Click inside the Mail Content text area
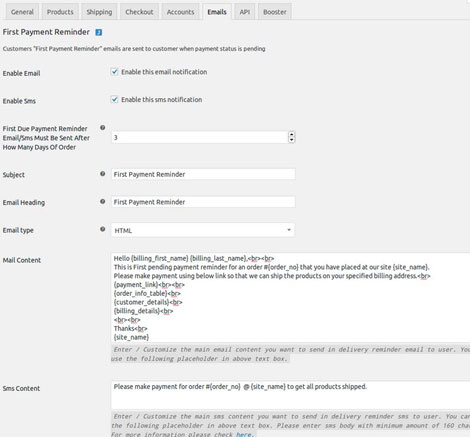Image resolution: width=470 pixels, height=437 pixels. point(290,297)
